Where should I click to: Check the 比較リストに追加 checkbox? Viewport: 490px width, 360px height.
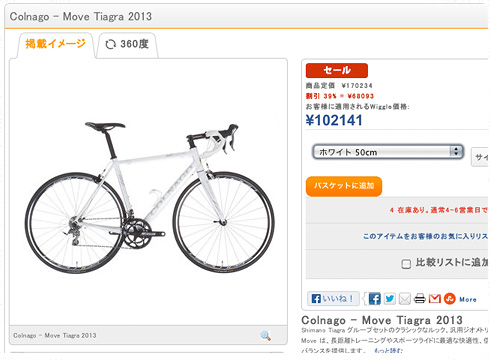click(406, 264)
